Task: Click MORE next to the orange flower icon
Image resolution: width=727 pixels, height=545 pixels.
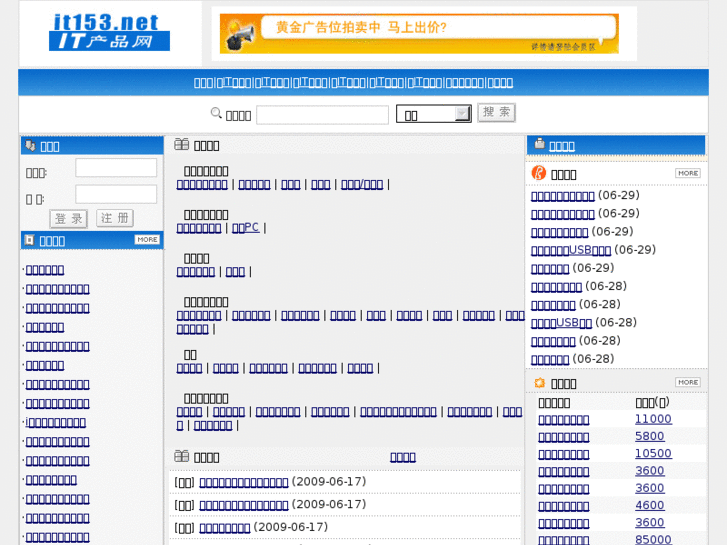Action: pyautogui.click(x=688, y=382)
